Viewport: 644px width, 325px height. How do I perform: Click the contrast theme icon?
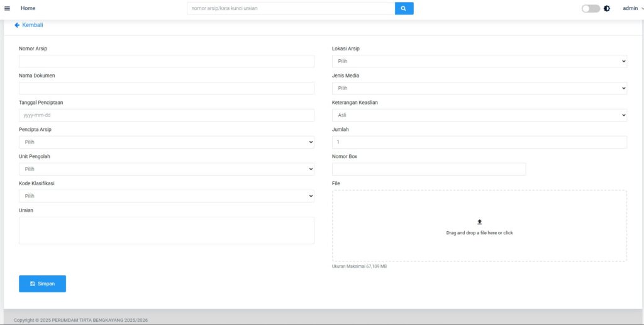tap(607, 9)
